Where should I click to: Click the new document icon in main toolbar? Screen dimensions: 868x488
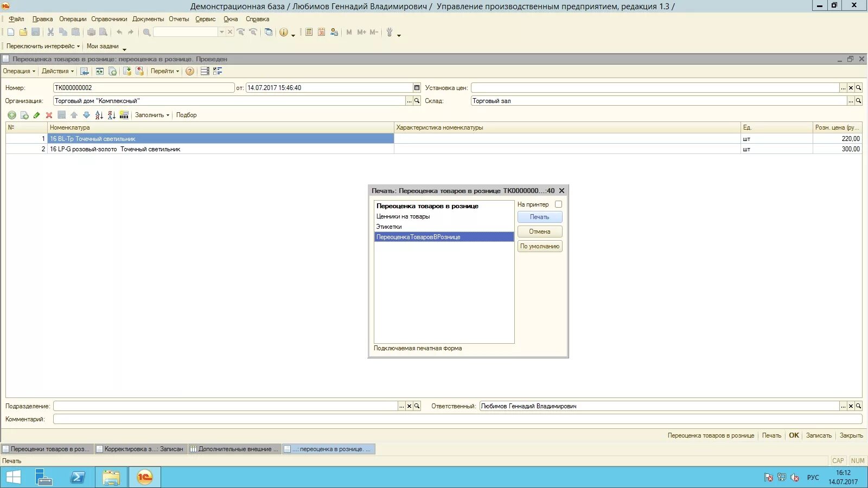[x=11, y=33]
